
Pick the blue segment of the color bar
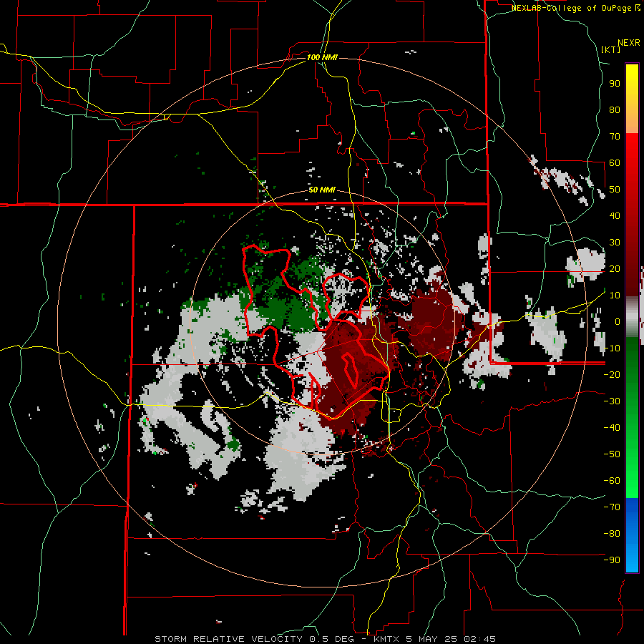coord(632,535)
